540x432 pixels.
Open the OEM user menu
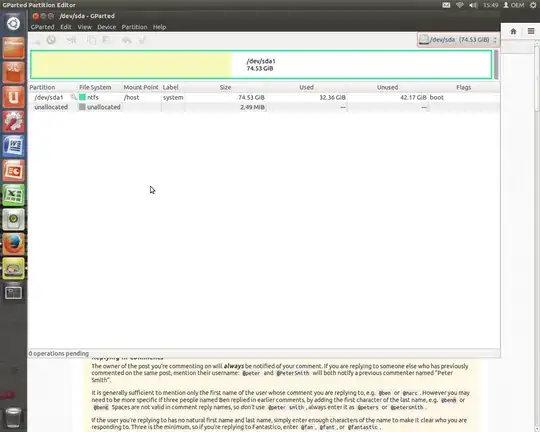pos(514,5)
